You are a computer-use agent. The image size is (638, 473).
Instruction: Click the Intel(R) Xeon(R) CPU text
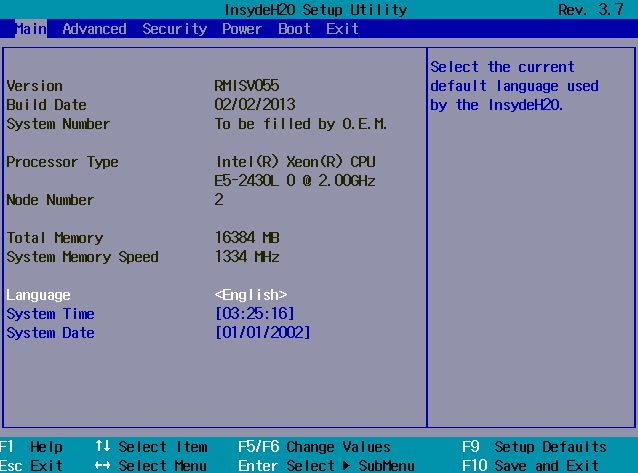[x=296, y=162]
